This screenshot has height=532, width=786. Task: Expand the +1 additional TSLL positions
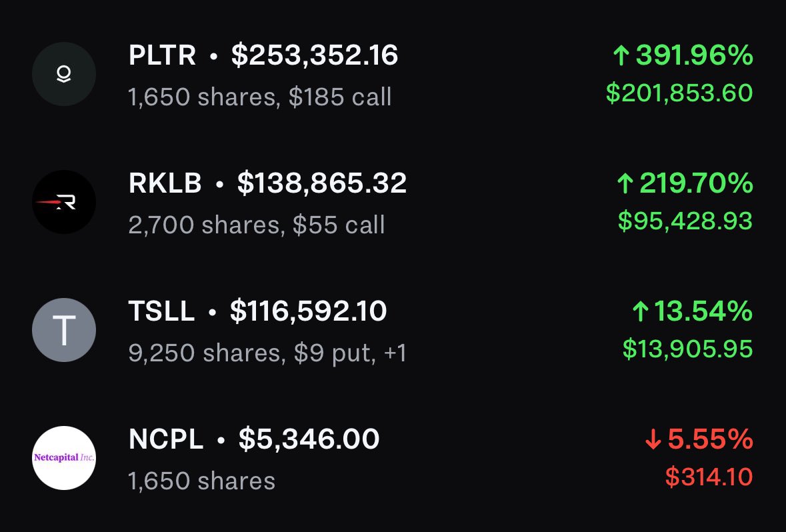pos(395,353)
